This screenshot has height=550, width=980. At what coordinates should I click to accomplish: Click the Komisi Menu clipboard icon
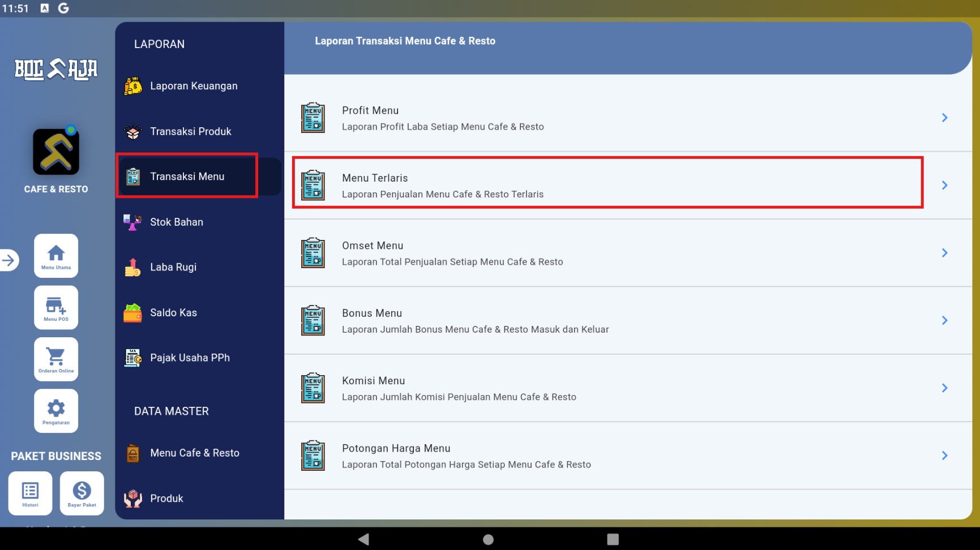click(x=313, y=388)
